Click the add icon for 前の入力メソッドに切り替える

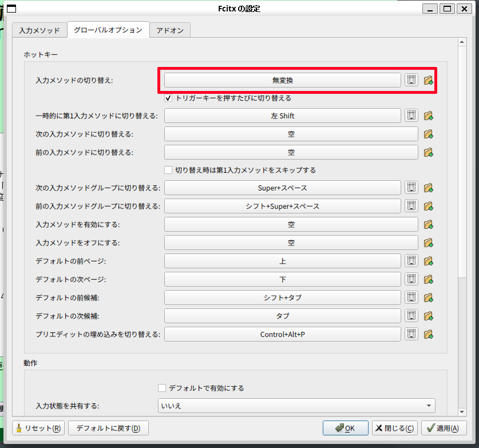click(428, 152)
